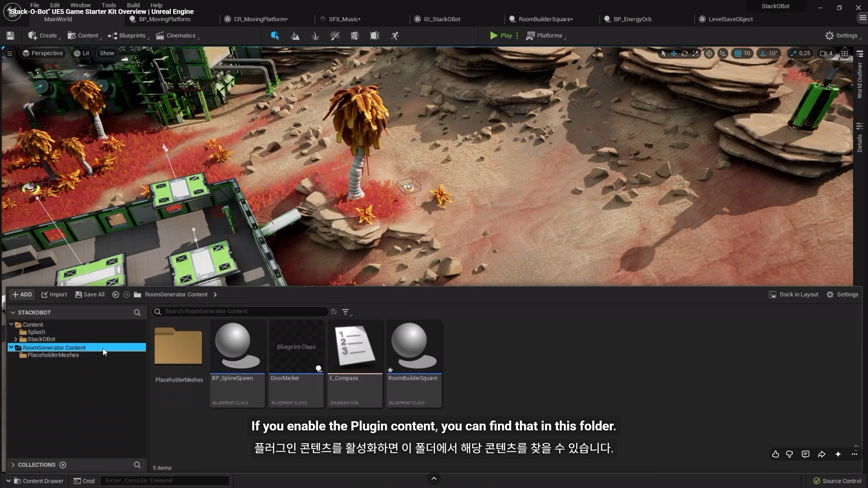This screenshot has height=488, width=868.
Task: Expand the Collections section
Action: coord(13,465)
